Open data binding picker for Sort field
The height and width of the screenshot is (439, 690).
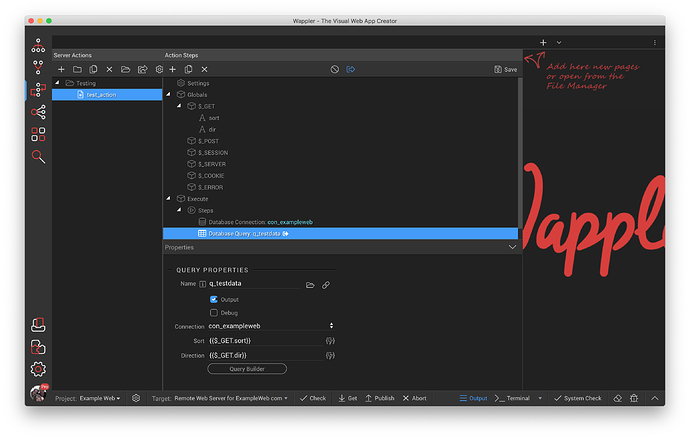pyautogui.click(x=330, y=341)
